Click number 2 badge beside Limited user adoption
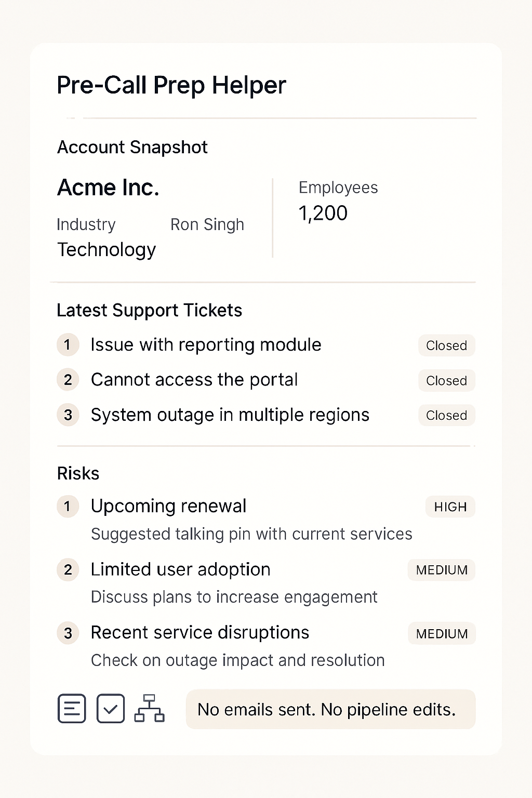 pos(68,570)
